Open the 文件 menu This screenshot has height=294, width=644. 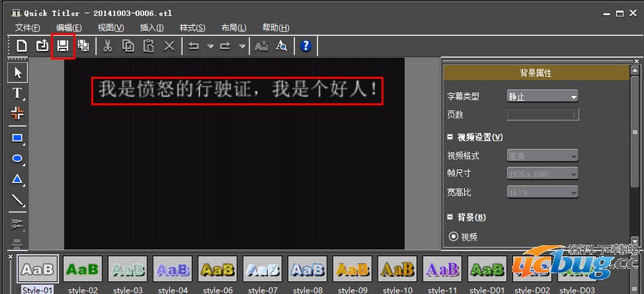point(28,27)
